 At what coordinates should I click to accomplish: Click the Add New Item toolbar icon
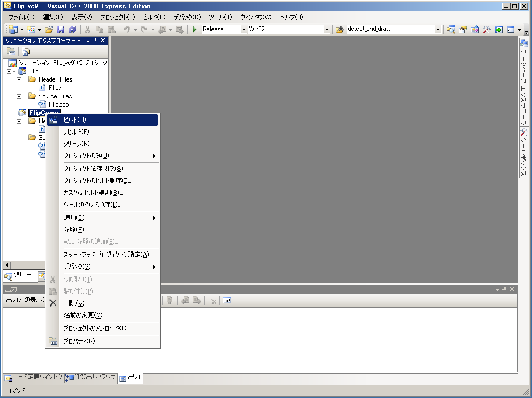(x=31, y=30)
